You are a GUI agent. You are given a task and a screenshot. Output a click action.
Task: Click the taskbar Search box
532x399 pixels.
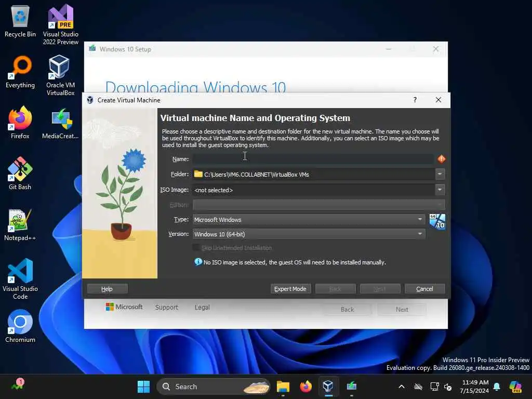pos(213,387)
